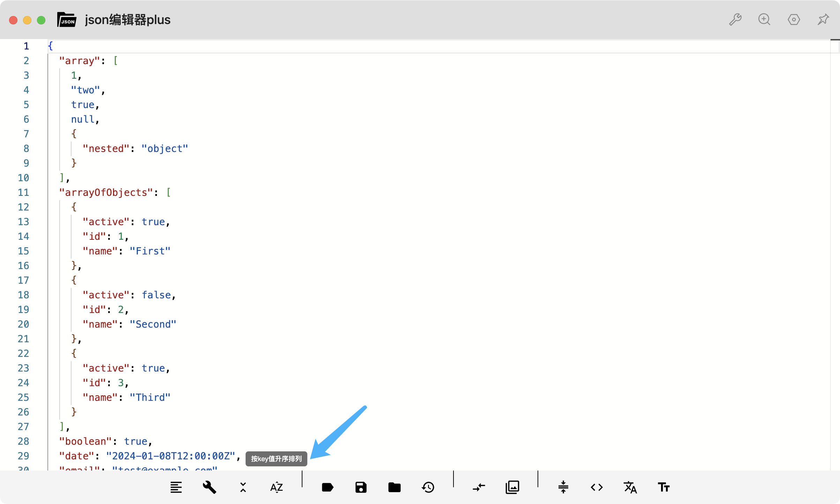Select the "object" string value
The height and width of the screenshot is (504, 840).
pyautogui.click(x=165, y=148)
